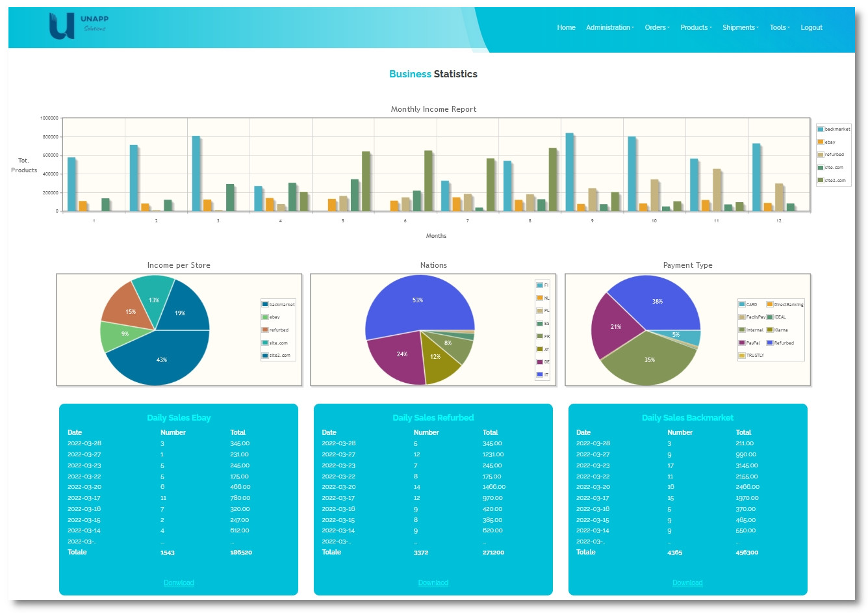This screenshot has width=868, height=613.
Task: Click the backmarket legend swatch in Monthly Income Report
Action: point(821,129)
